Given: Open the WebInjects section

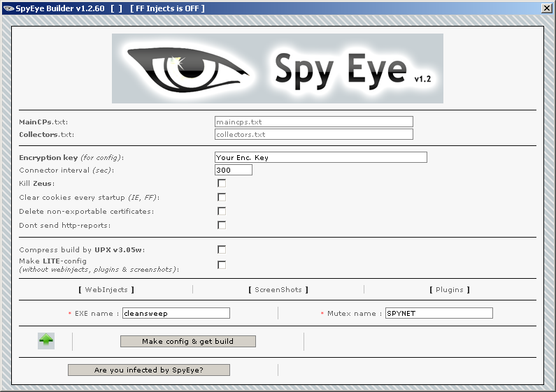Looking at the screenshot, I should [106, 289].
